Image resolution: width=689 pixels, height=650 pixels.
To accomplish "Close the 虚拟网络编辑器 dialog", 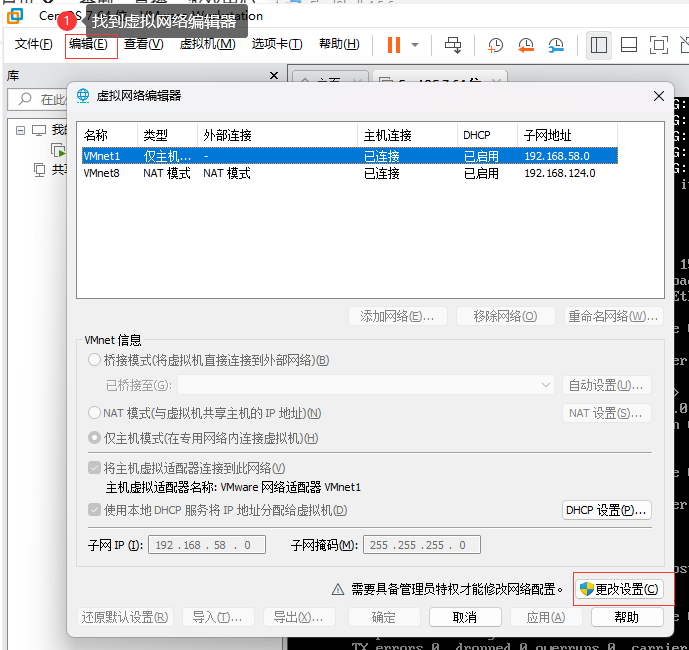I will 659,96.
